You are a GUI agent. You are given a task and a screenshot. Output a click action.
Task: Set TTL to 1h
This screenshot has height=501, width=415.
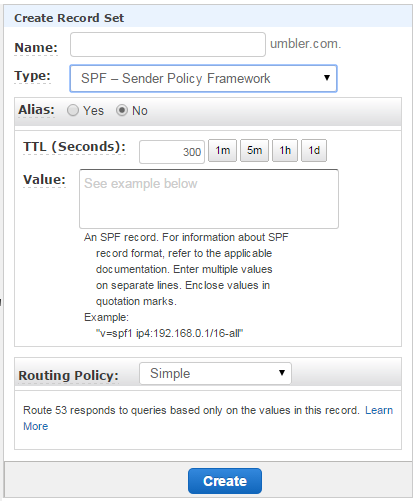(x=285, y=151)
